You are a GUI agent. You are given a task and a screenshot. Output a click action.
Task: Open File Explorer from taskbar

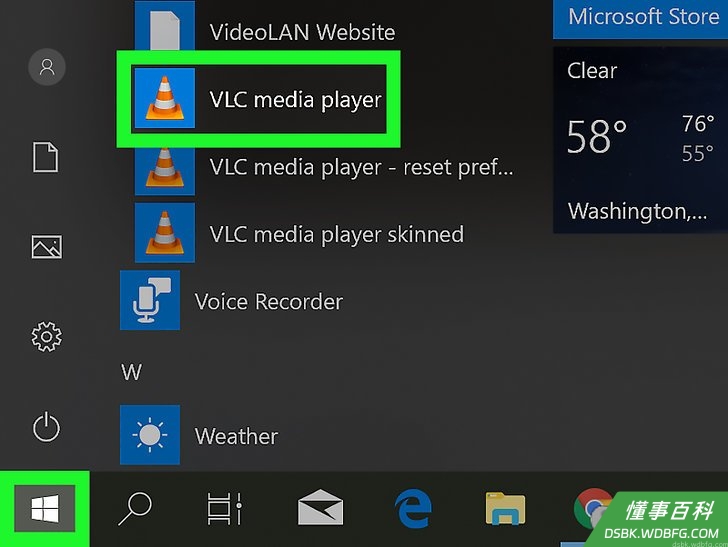point(505,509)
